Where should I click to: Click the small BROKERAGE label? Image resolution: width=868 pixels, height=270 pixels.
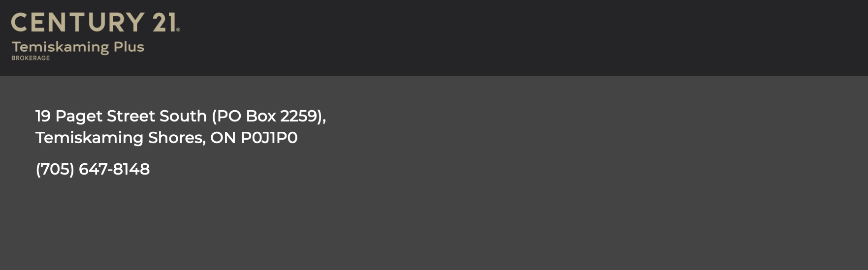(x=31, y=58)
